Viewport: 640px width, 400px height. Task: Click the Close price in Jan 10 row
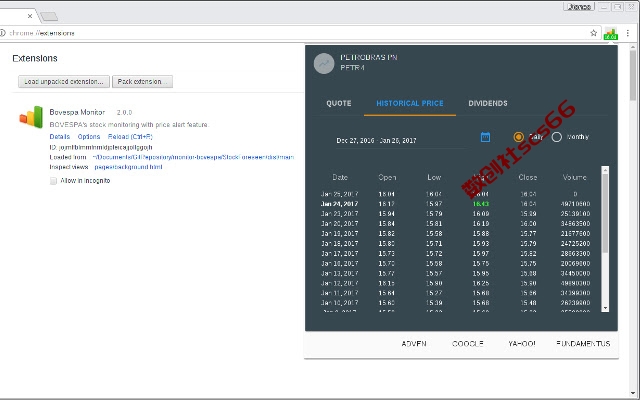pyautogui.click(x=528, y=303)
